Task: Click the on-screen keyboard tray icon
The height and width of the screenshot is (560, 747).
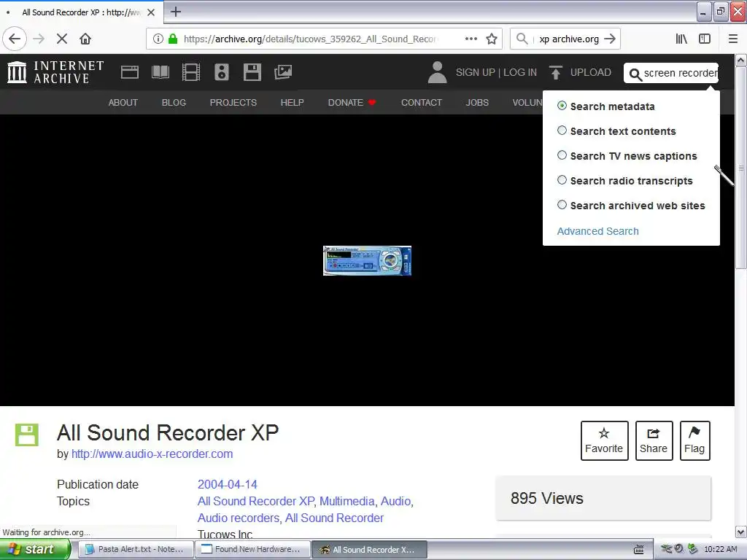Action: (638, 550)
